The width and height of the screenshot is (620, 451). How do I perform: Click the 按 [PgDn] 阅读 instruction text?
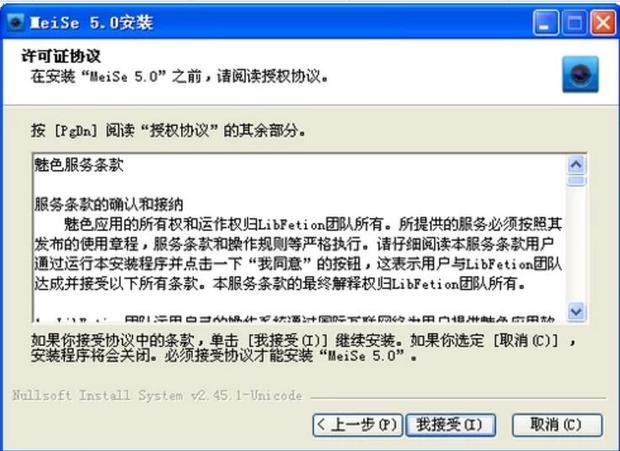pyautogui.click(x=168, y=130)
